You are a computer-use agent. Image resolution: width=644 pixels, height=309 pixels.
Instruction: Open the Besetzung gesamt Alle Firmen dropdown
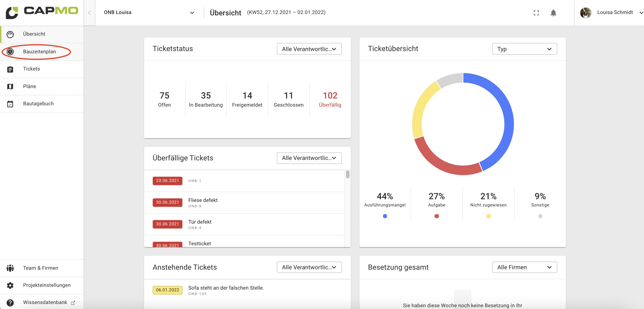524,267
